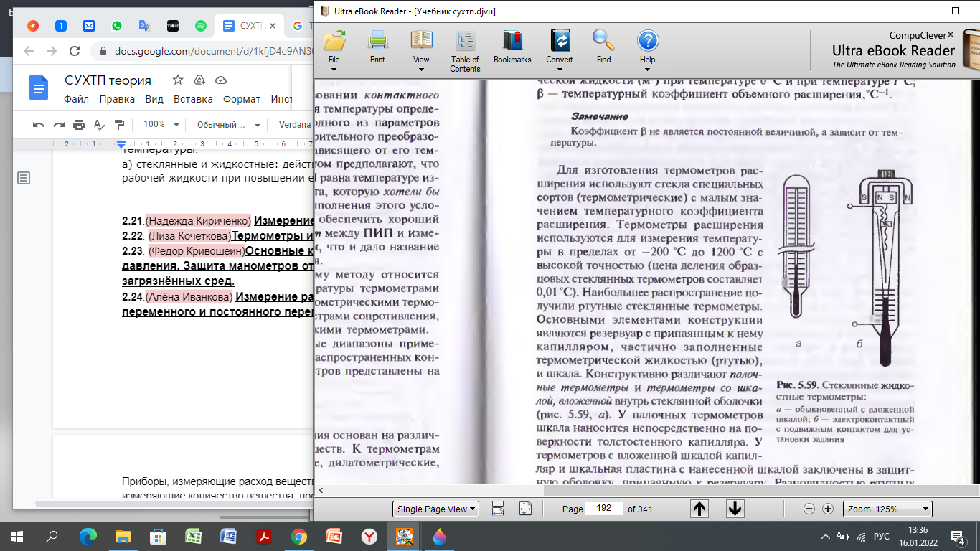980x551 pixels.
Task: Show document outline icon in Docs
Action: [24, 178]
